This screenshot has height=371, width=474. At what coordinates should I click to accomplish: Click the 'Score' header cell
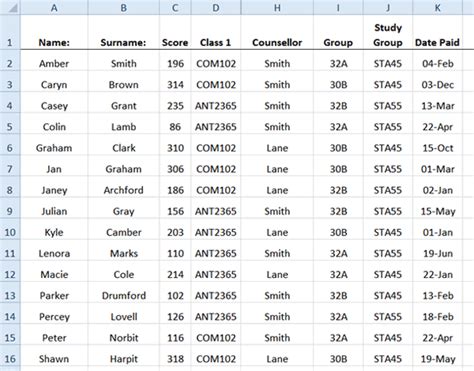[175, 32]
